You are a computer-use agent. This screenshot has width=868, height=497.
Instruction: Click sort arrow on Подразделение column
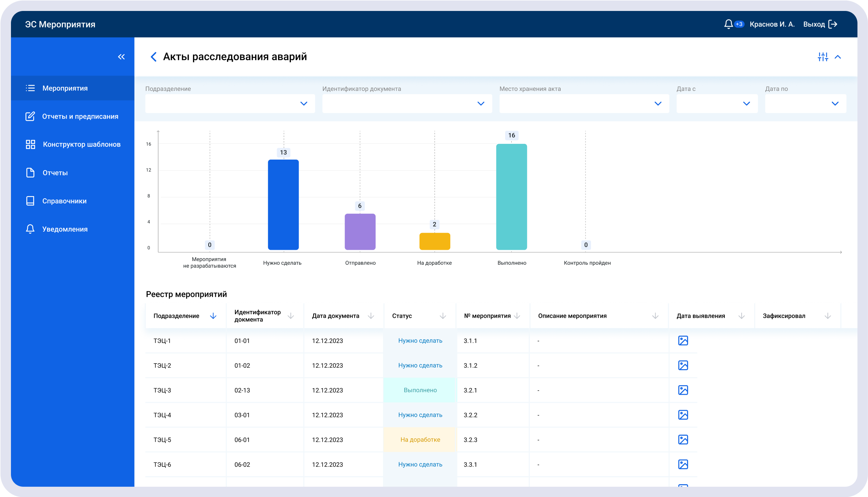[213, 316]
